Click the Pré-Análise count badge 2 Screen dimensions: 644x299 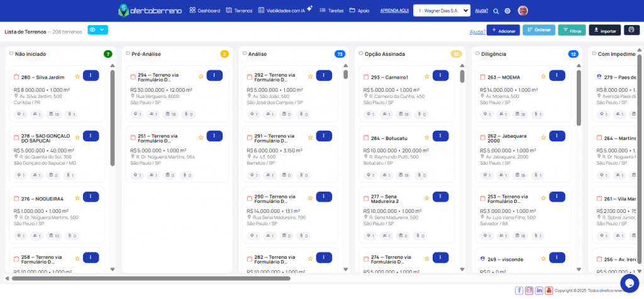(x=225, y=54)
